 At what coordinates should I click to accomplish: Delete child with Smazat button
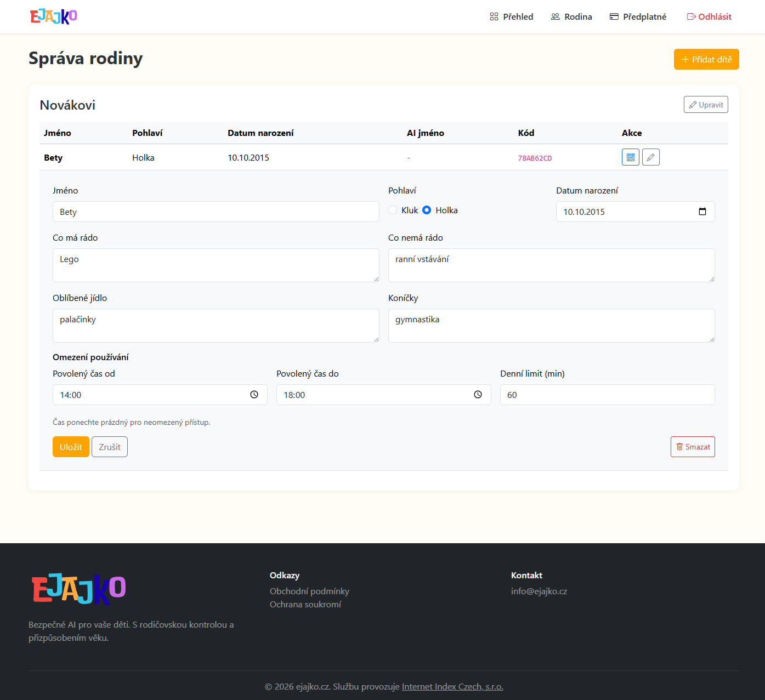pyautogui.click(x=692, y=447)
